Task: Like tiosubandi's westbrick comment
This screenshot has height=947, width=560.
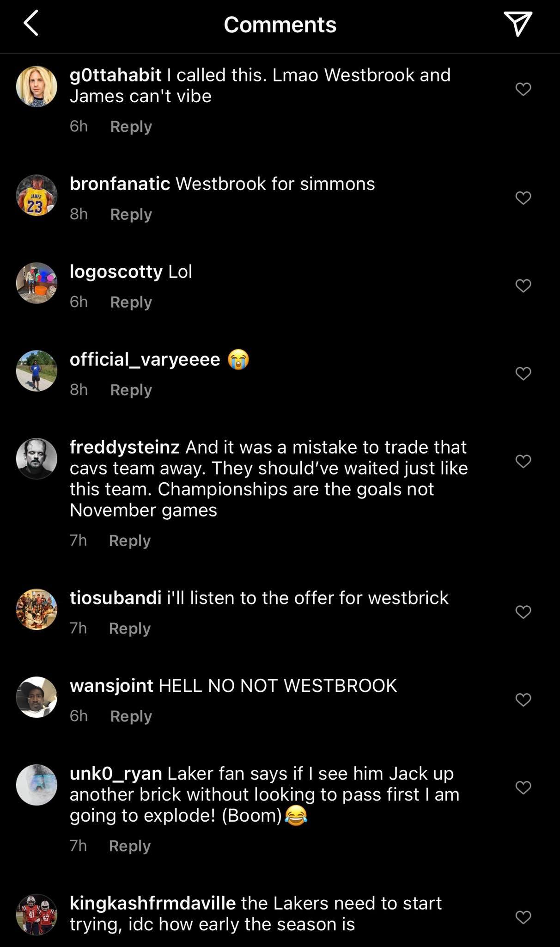Action: coord(523,612)
